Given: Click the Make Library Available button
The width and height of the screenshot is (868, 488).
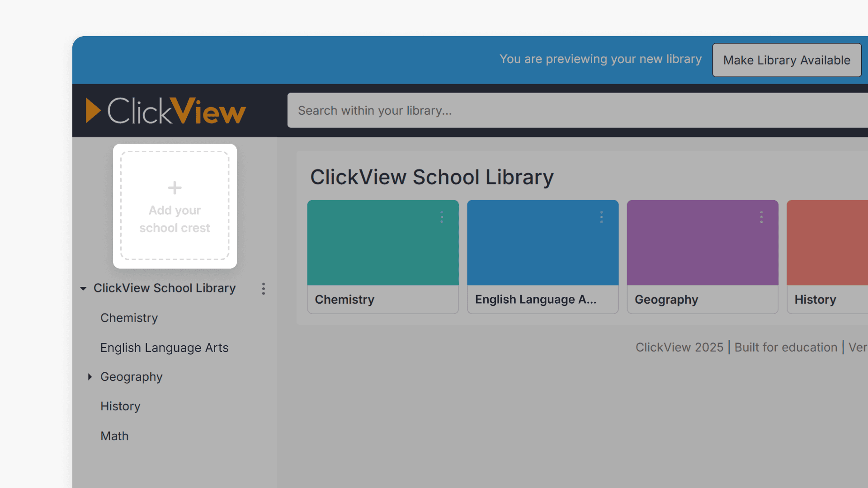Looking at the screenshot, I should coord(787,60).
